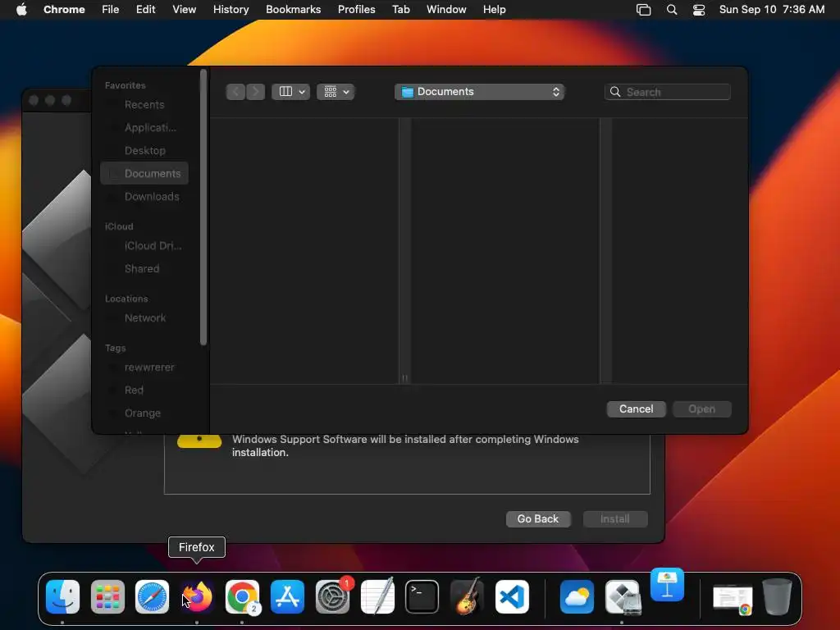Open GarageBand dock icon
The width and height of the screenshot is (840, 630).
(467, 597)
